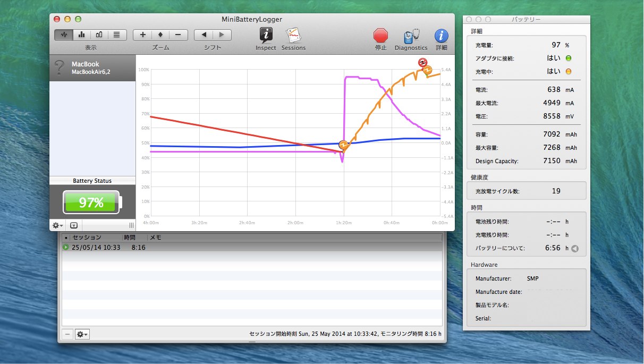Open the sessions gear dropdown menu

click(x=82, y=334)
